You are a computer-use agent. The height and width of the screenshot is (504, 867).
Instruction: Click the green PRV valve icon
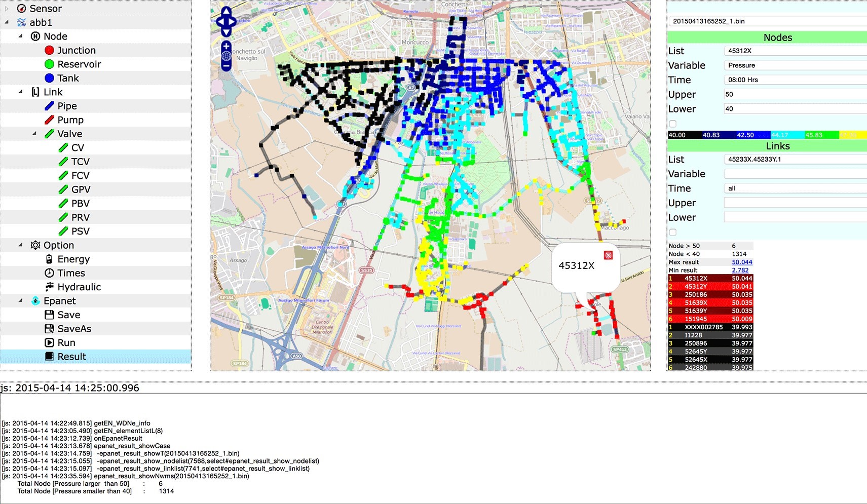(63, 217)
